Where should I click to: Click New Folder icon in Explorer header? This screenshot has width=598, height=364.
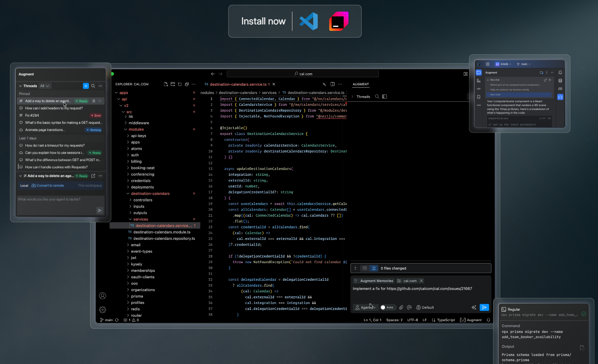coord(173,84)
